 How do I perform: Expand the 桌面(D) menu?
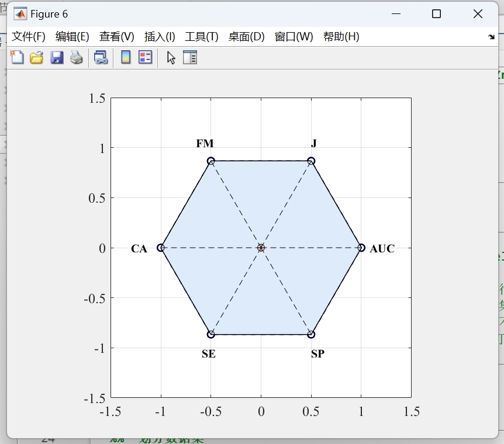coord(247,37)
